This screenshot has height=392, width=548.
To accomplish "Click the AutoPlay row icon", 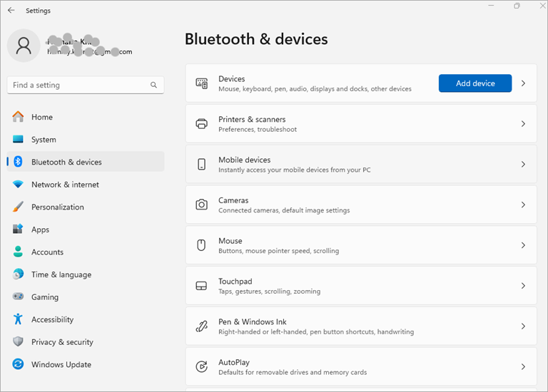I will point(202,366).
